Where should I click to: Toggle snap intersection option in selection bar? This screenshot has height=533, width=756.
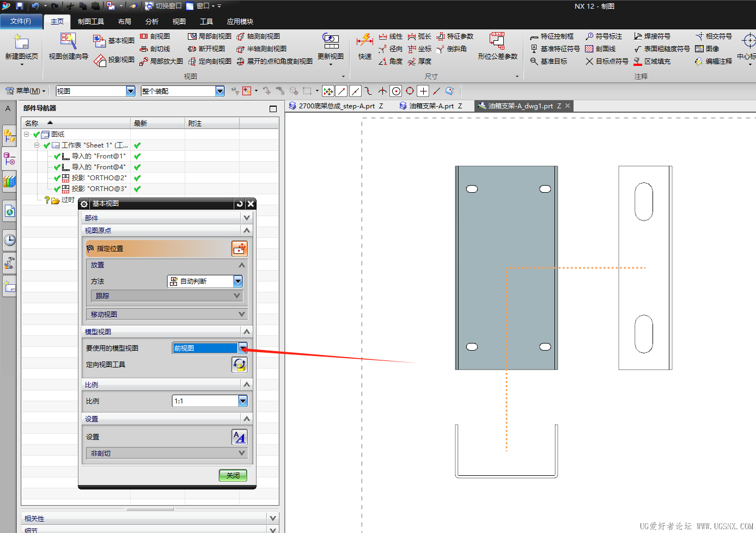382,91
